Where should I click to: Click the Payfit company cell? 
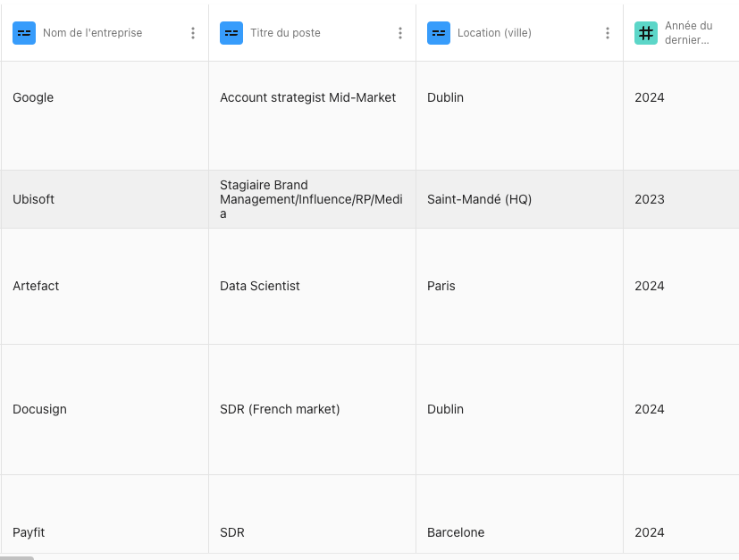click(29, 532)
